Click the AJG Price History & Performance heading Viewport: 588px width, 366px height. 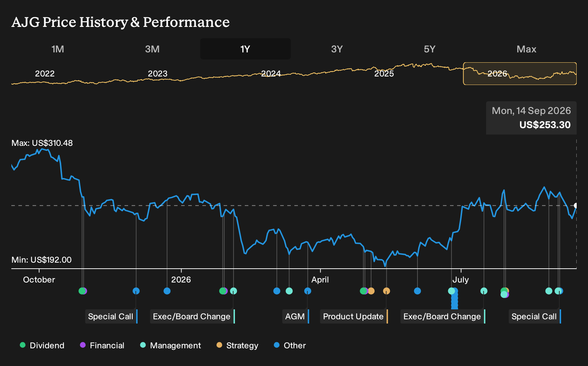(x=121, y=22)
